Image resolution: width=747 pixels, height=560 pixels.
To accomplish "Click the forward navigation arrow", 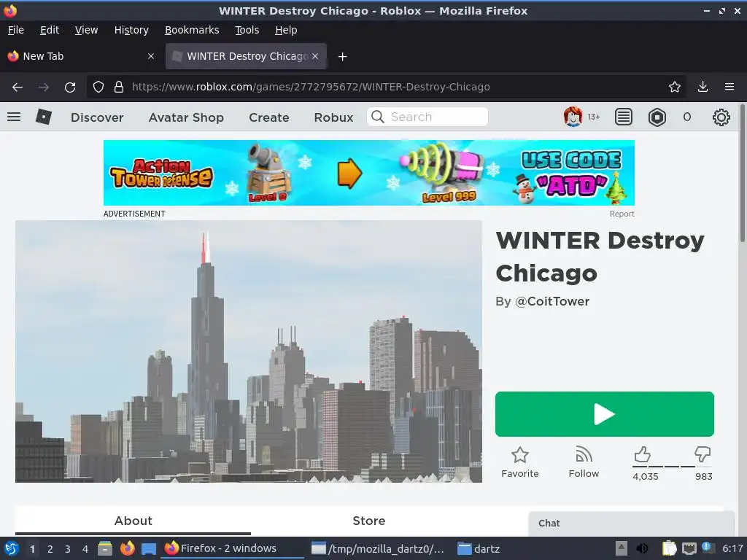I will [43, 87].
